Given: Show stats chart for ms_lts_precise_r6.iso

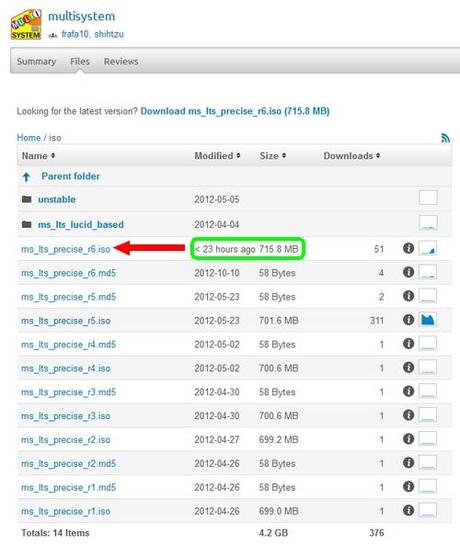Looking at the screenshot, I should (x=427, y=248).
